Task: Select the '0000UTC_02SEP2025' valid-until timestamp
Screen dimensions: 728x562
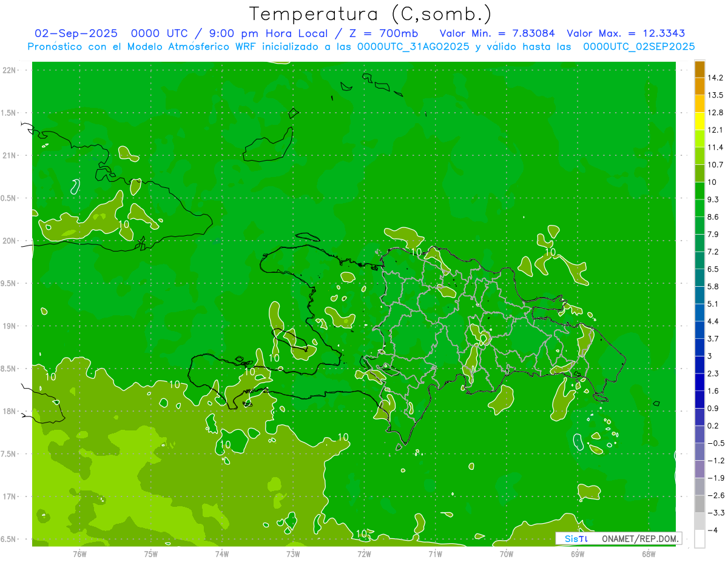Action: point(639,46)
